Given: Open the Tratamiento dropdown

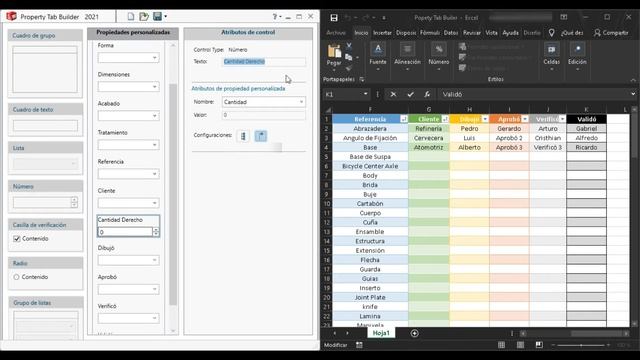Looking at the screenshot, I should click(x=128, y=145).
